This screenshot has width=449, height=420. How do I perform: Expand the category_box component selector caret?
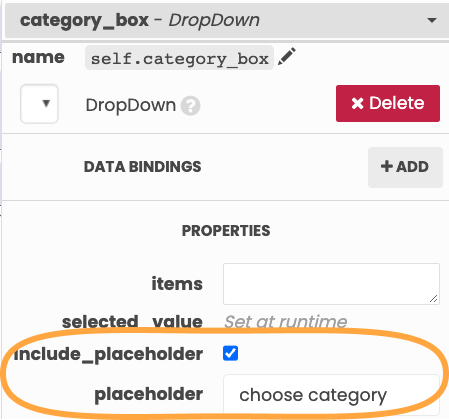(x=432, y=21)
